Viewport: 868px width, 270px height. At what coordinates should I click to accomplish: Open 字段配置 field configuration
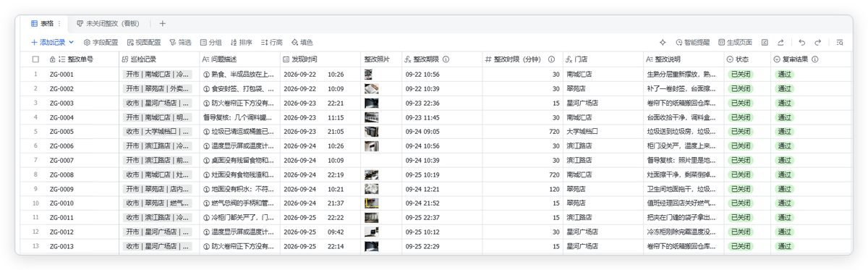click(101, 43)
